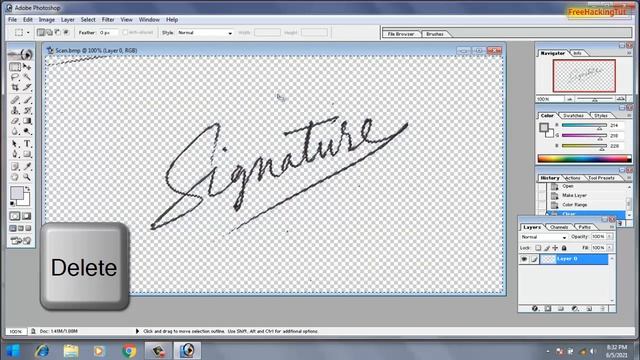Select the Clone Stamp tool
640x360 pixels.
15,110
